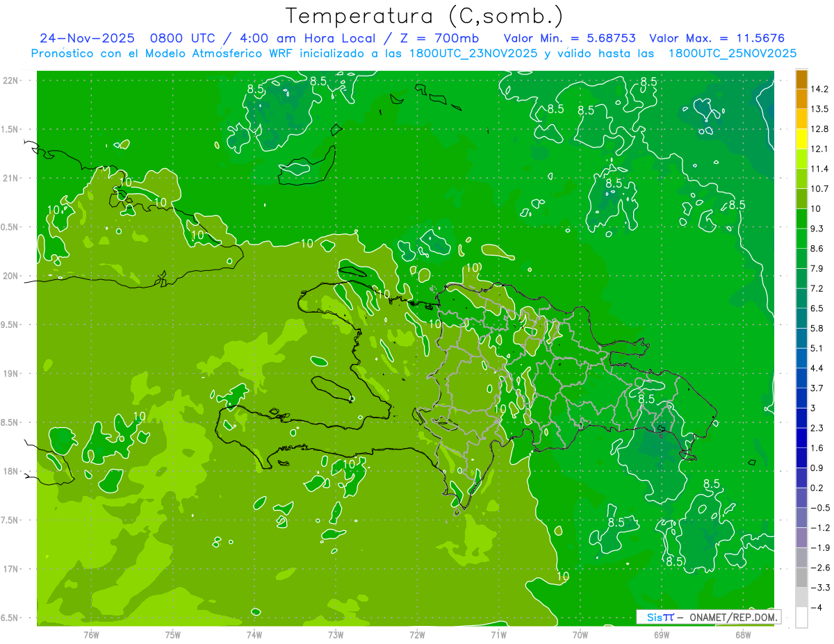Click the "12.1" color scale label
This screenshot has width=834, height=644.
[819, 149]
